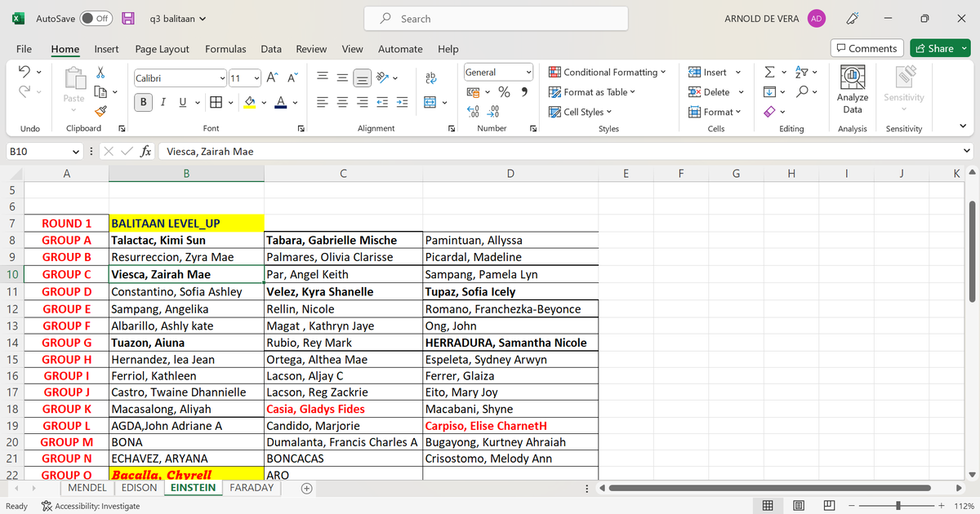This screenshot has height=514, width=980.
Task: Click the Font Color A swatch
Action: click(280, 102)
